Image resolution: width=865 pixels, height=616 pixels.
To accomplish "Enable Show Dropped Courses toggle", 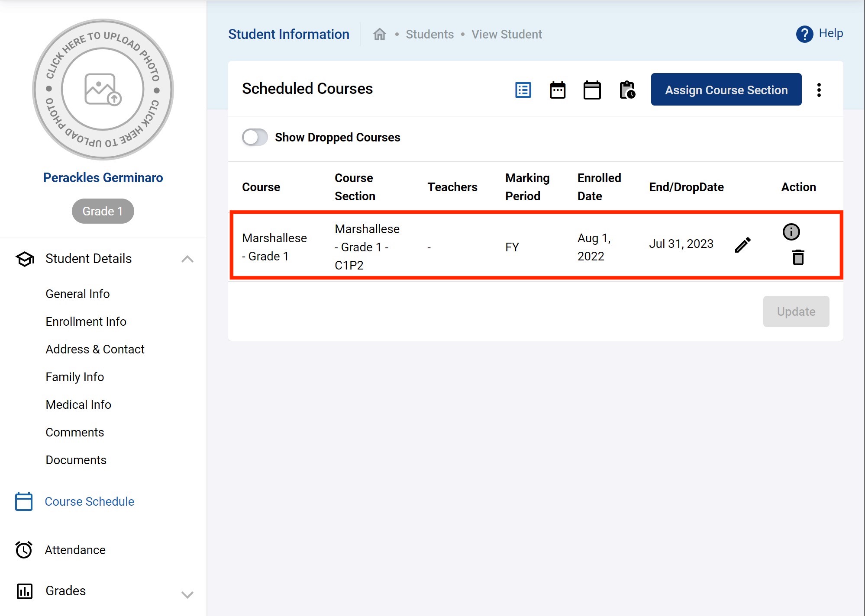I will click(255, 138).
